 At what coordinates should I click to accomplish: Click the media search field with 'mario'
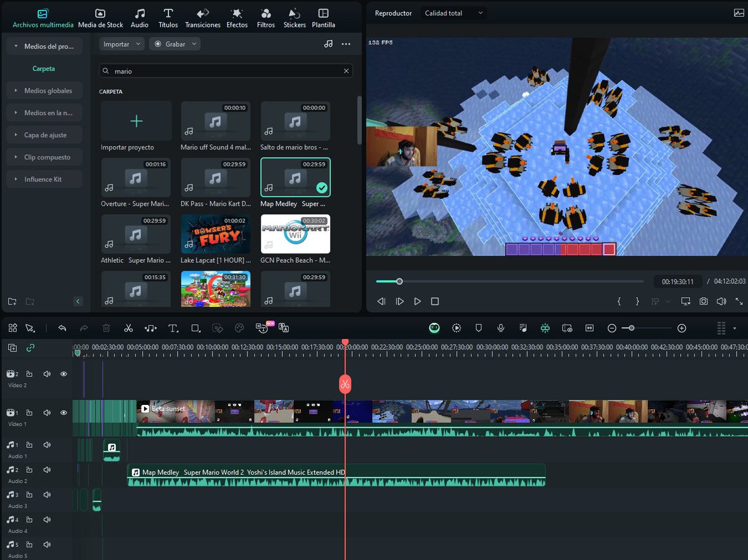point(226,71)
